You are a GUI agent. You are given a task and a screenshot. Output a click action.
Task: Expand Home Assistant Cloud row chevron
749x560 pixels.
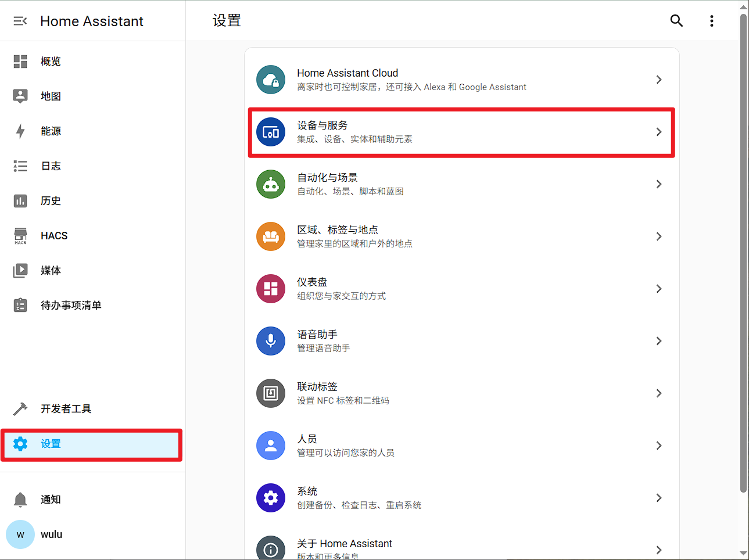[659, 80]
